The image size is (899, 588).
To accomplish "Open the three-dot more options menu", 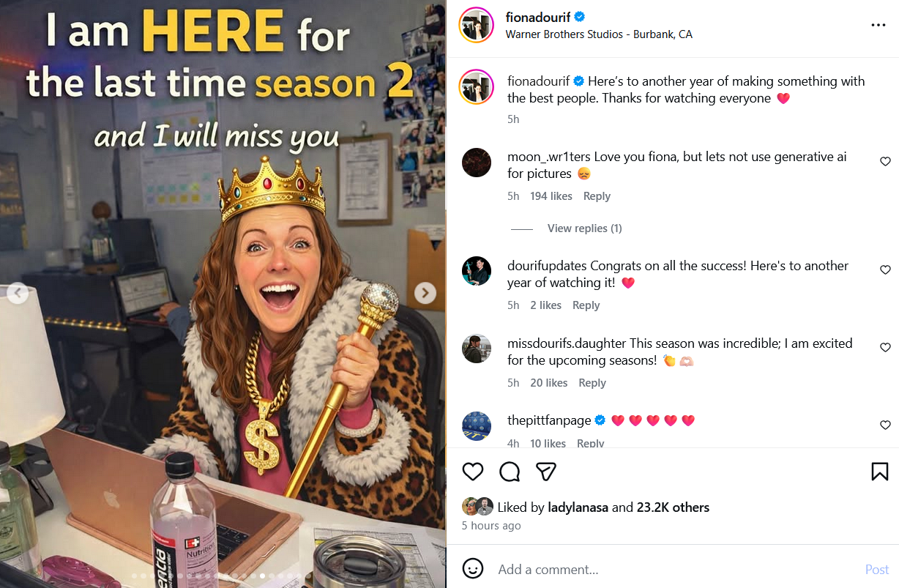I will pos(879,25).
